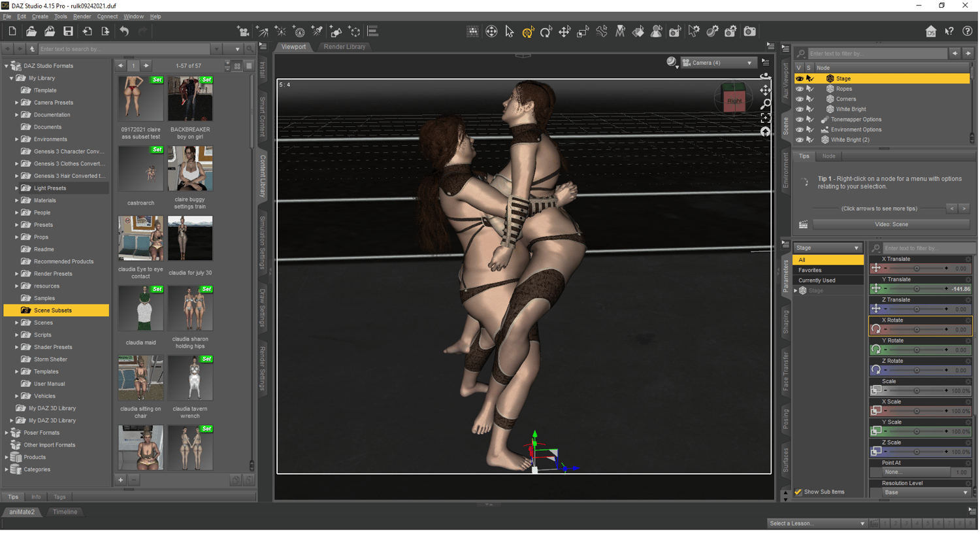Click the Video: Scene button

click(891, 224)
